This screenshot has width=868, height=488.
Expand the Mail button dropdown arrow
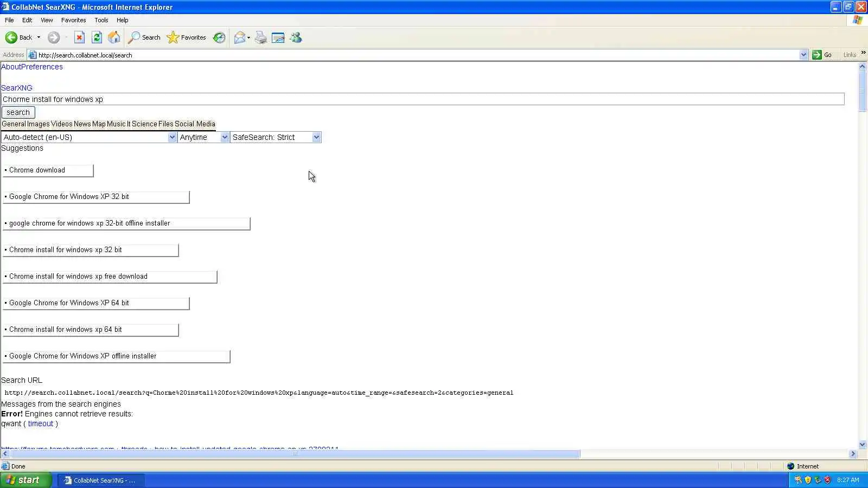coord(248,37)
